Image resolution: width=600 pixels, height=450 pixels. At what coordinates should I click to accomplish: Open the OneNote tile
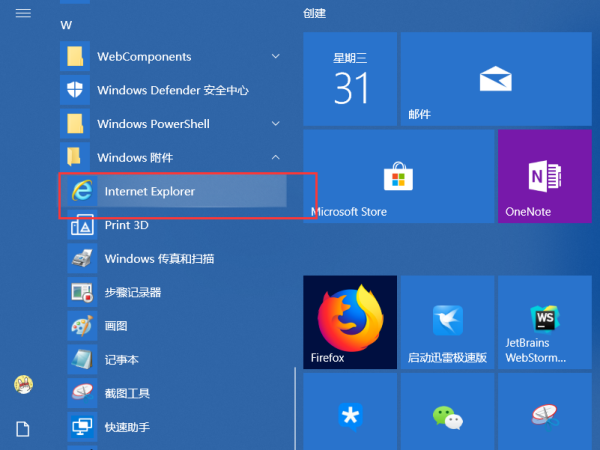[x=545, y=176]
